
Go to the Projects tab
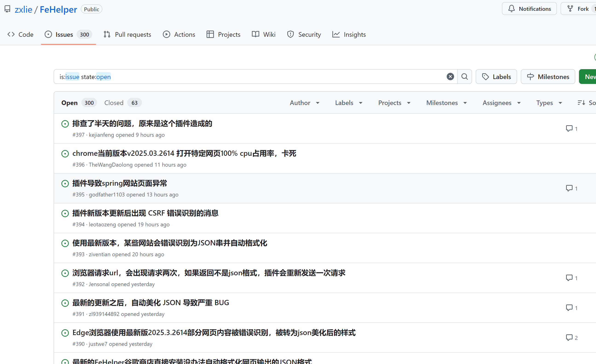pyautogui.click(x=223, y=34)
